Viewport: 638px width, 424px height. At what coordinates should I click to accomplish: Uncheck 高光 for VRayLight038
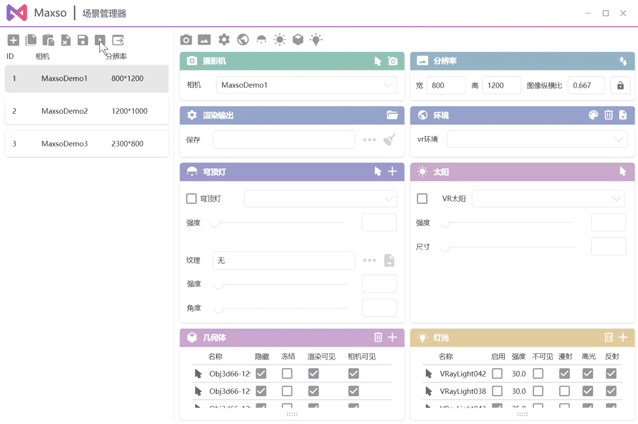[588, 391]
